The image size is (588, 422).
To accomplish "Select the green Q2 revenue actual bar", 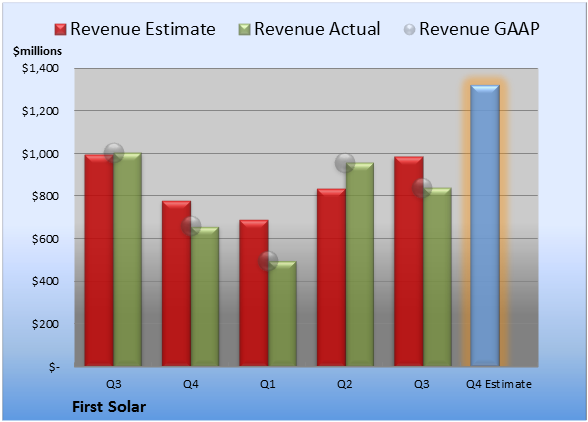I will [x=360, y=264].
